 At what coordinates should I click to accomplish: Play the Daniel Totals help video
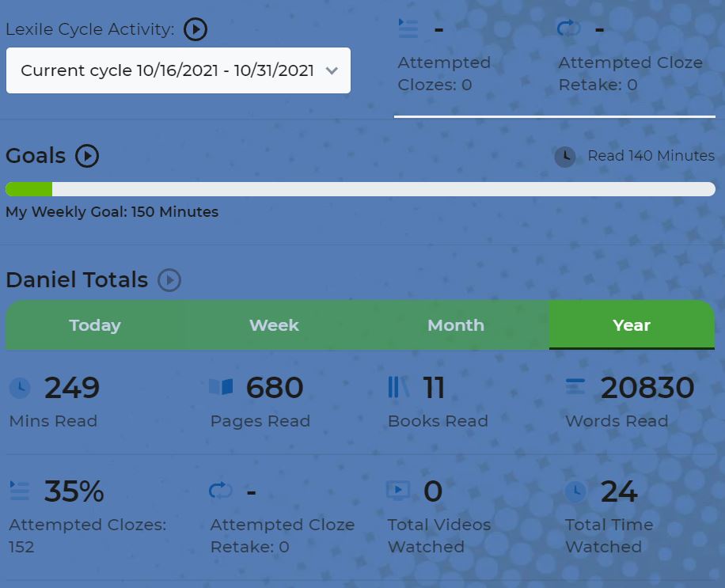(169, 280)
